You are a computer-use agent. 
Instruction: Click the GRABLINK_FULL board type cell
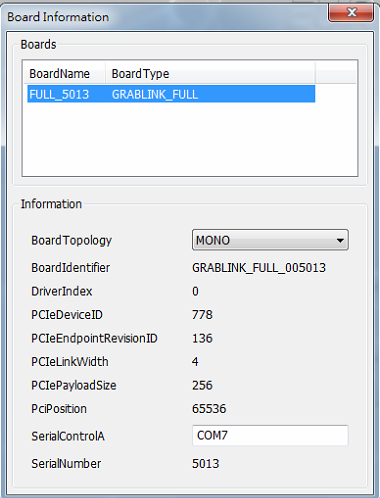pos(155,95)
